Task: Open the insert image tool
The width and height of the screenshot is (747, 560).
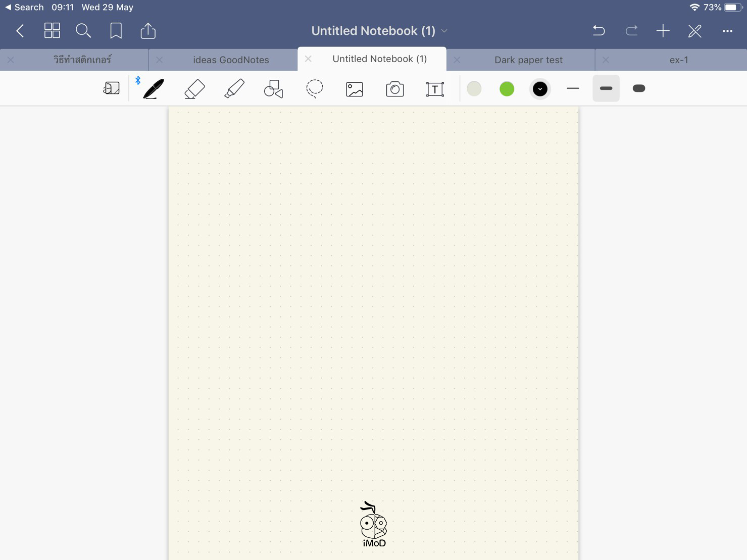Action: (x=355, y=89)
